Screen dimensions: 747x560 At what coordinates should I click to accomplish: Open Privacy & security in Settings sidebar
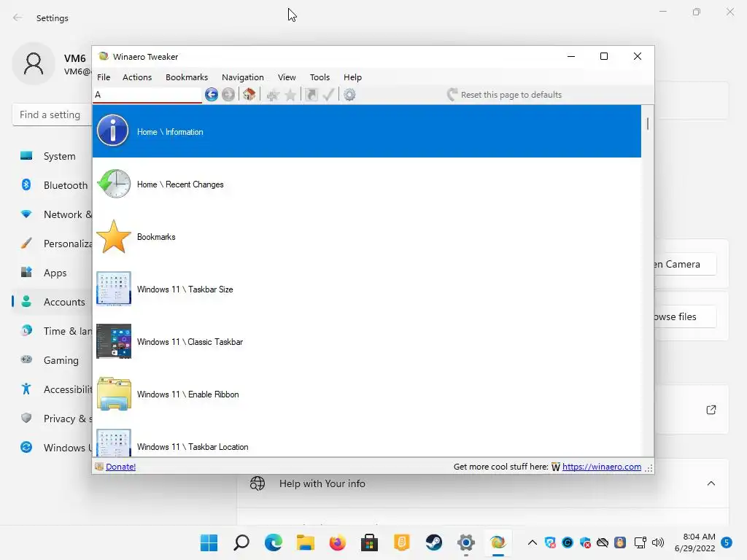(x=53, y=419)
